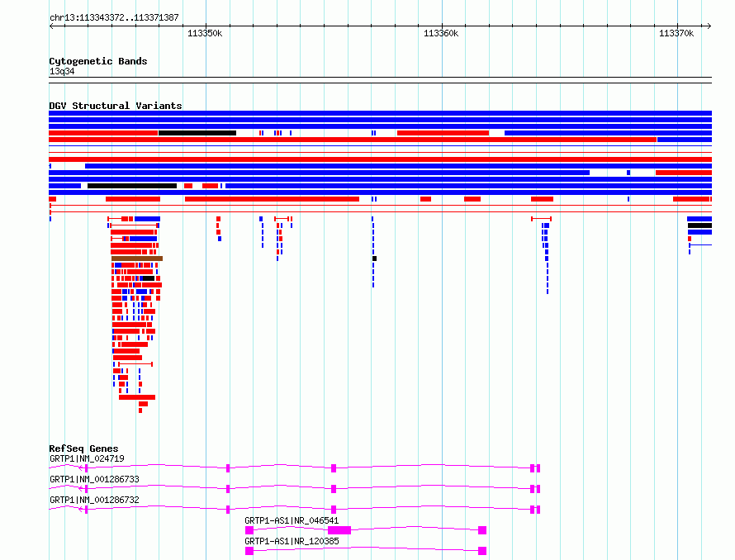
Task: Select the brown structural variant bar
Action: coord(137,259)
